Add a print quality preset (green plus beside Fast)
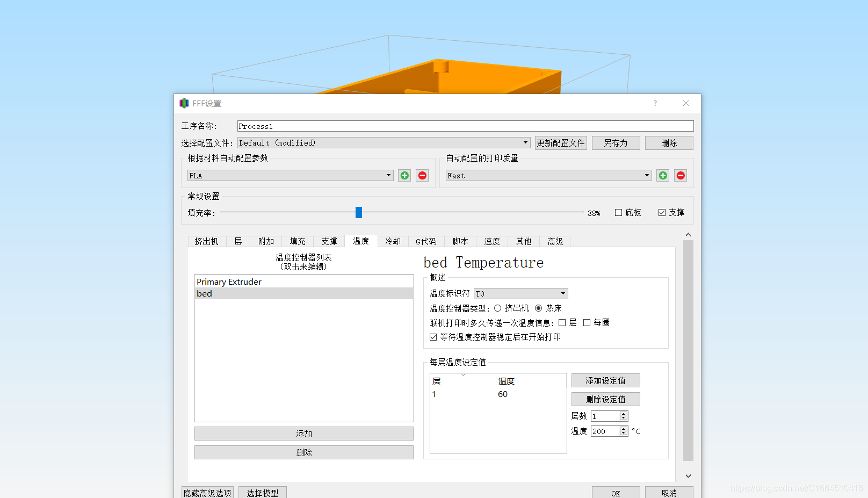868x498 pixels. click(663, 176)
